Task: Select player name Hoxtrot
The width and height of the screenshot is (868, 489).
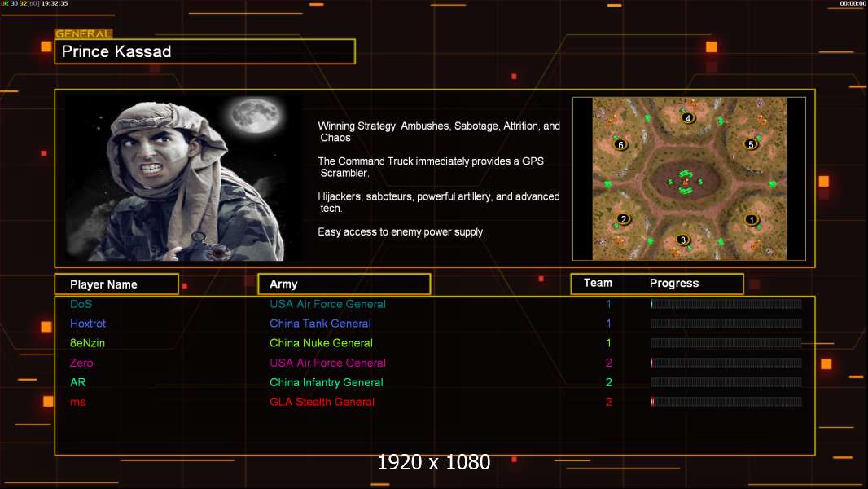Action: click(x=87, y=324)
